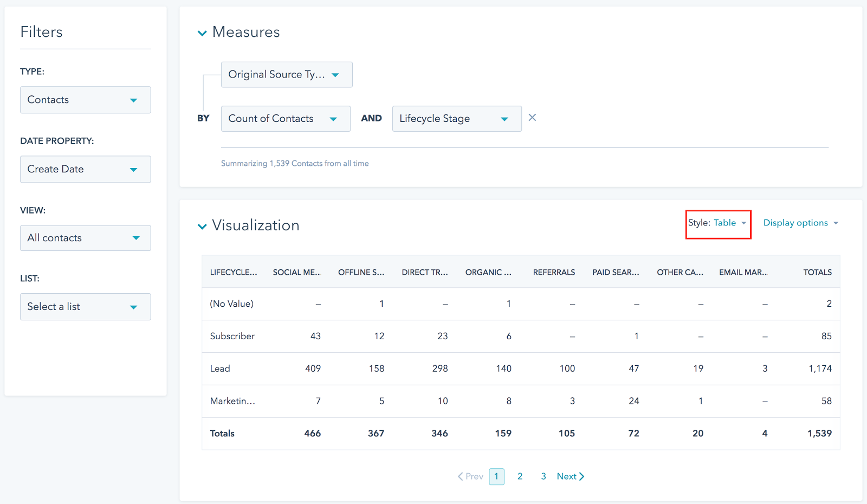
Task: Remove the Lifecycle Stage breakdown with the X
Action: click(532, 118)
